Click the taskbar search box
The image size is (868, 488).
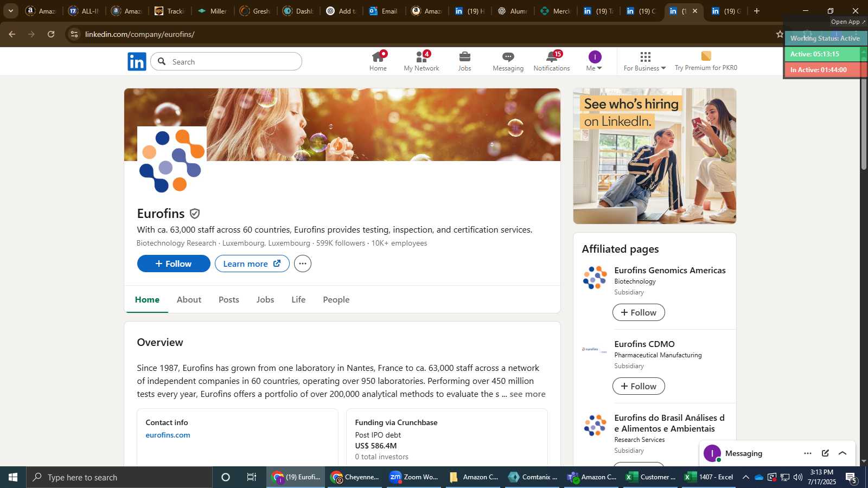[119, 477]
